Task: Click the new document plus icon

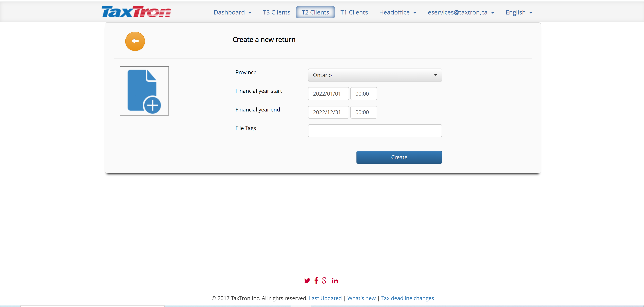Action: [x=144, y=91]
